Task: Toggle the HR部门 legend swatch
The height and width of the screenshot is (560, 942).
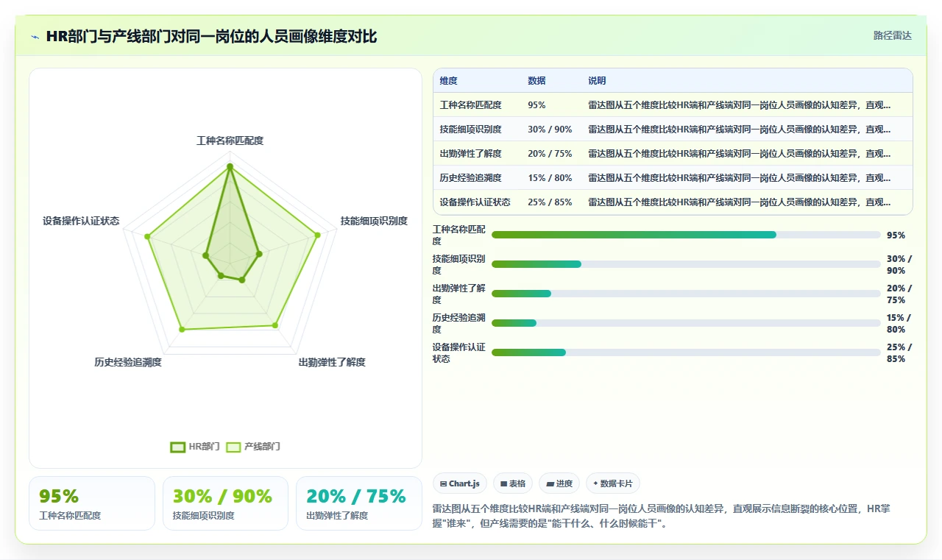Action: tap(177, 447)
